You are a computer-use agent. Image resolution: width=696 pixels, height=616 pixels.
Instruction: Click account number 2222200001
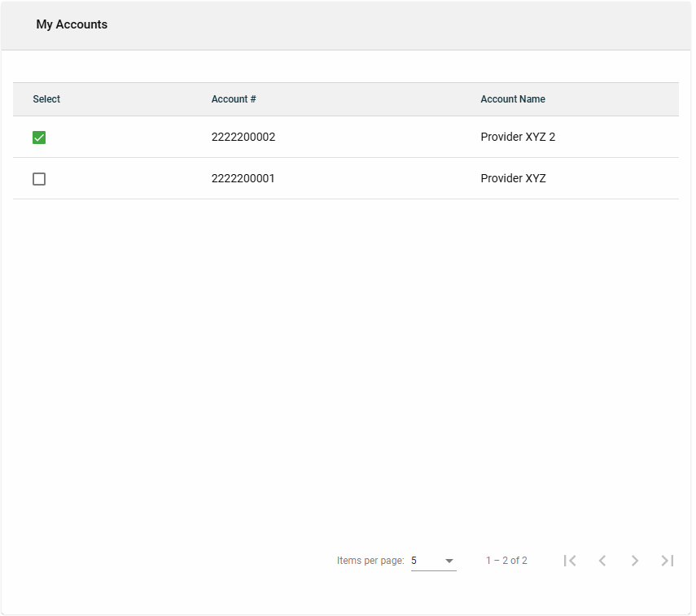click(x=243, y=178)
